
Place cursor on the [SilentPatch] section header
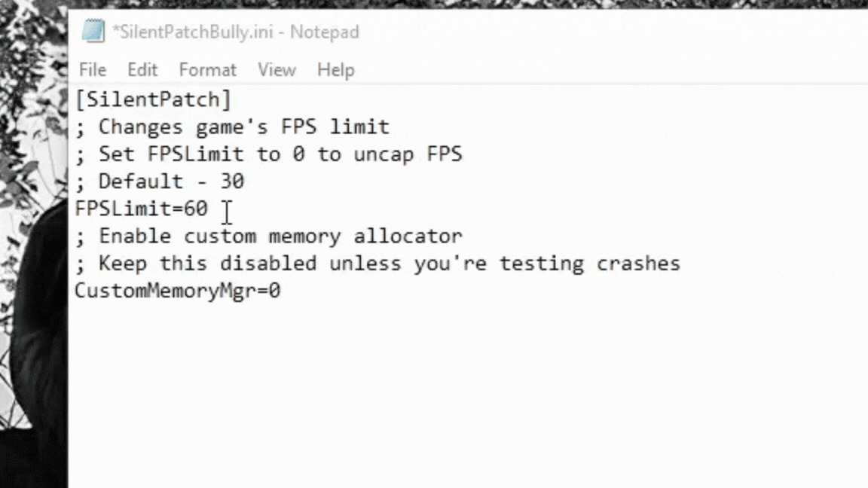point(153,99)
